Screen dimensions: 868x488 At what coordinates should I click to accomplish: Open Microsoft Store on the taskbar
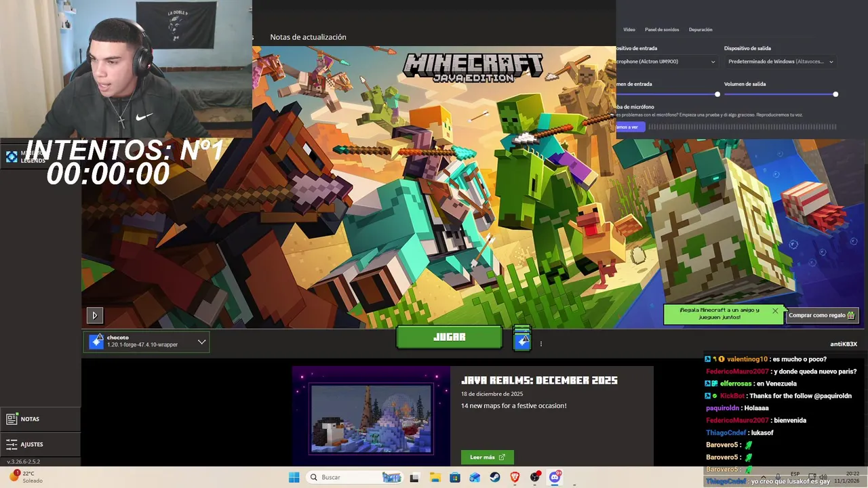(454, 477)
